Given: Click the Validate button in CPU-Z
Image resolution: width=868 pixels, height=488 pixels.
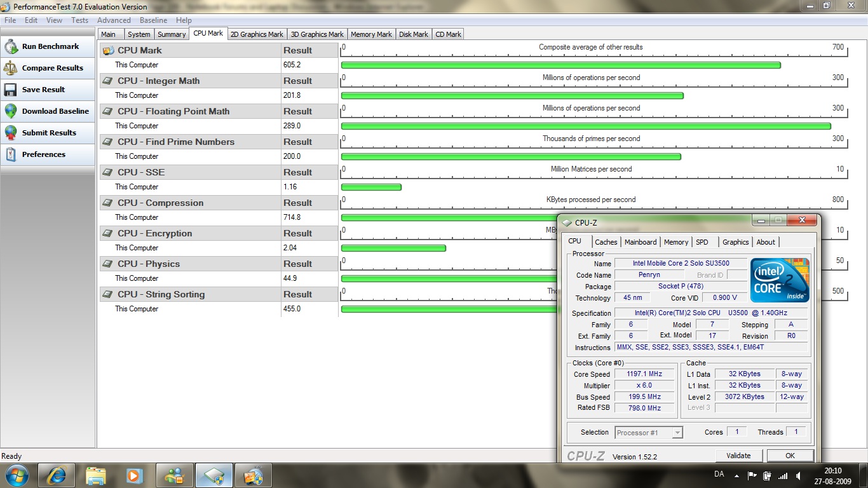Looking at the screenshot, I should 739,456.
